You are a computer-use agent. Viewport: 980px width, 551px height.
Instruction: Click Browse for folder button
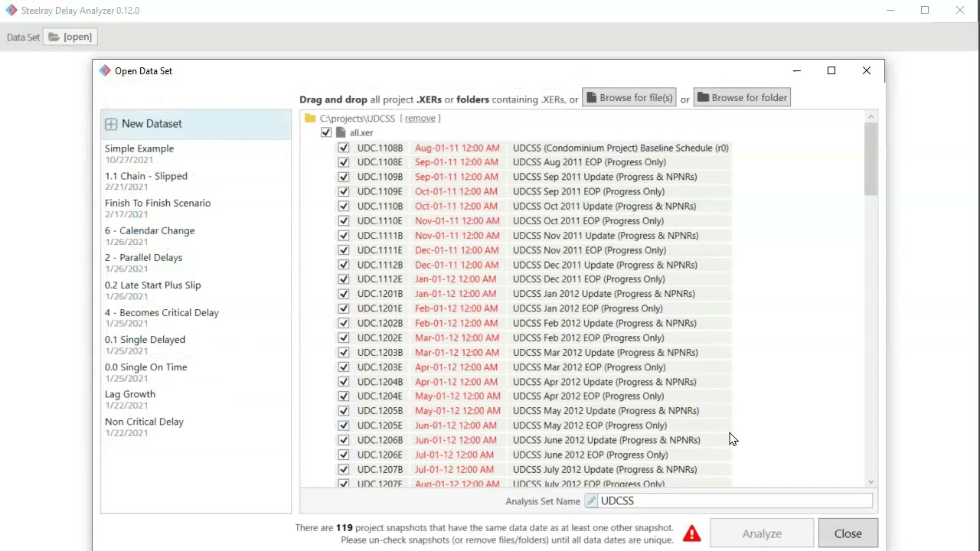742,98
